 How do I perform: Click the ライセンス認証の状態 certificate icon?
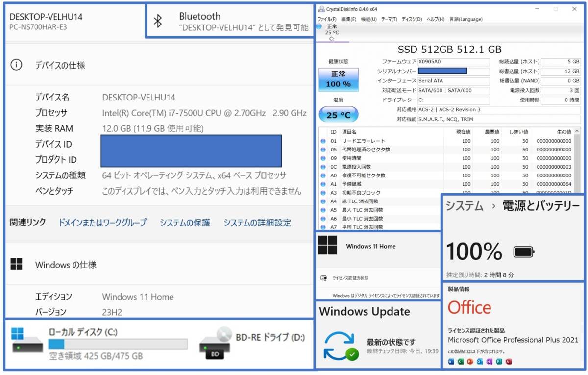pos(323,278)
